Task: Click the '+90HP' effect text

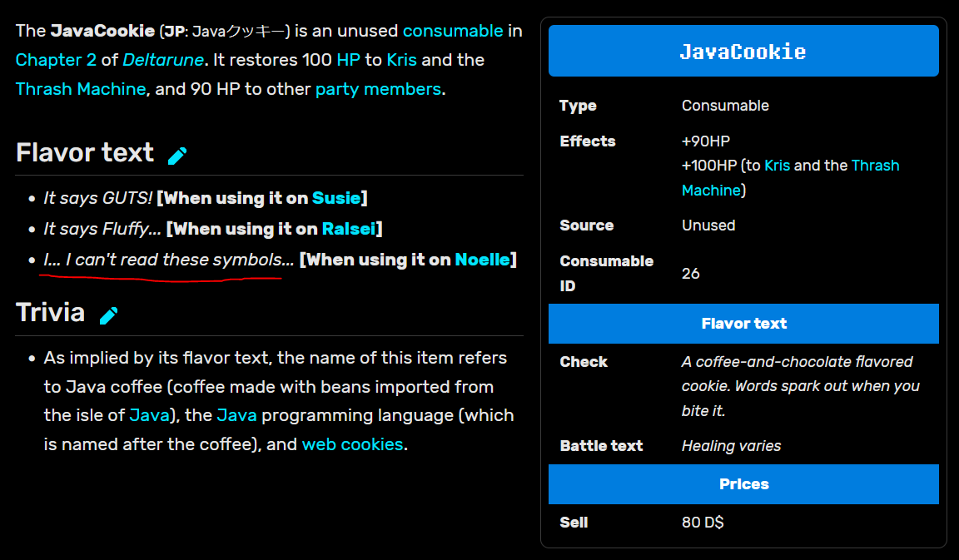Action: [x=706, y=141]
